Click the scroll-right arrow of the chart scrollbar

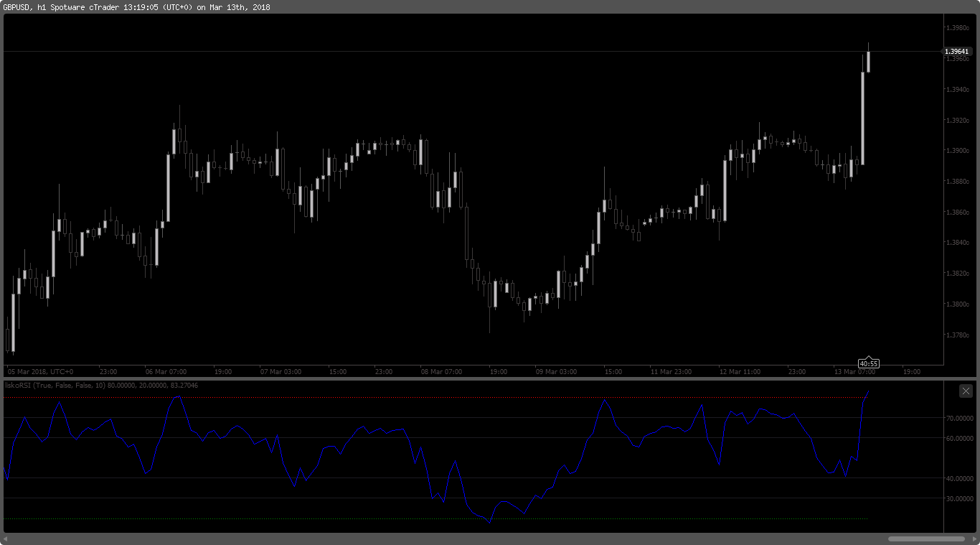[x=974, y=539]
